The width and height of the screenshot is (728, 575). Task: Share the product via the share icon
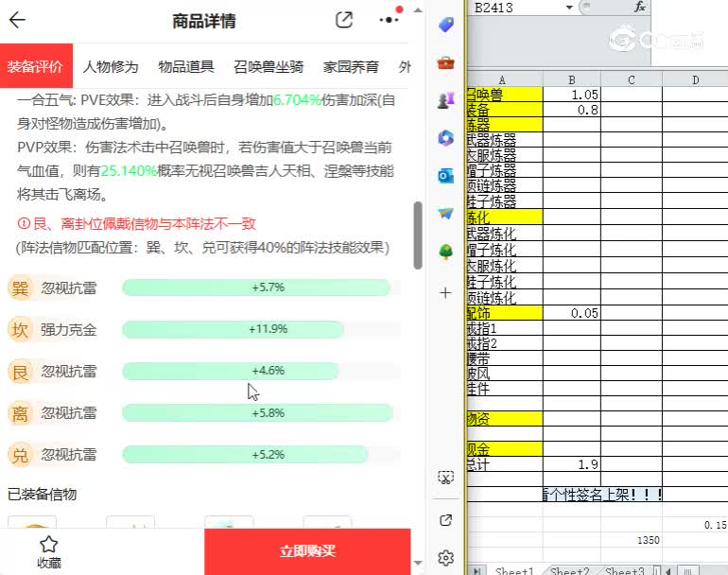point(344,20)
